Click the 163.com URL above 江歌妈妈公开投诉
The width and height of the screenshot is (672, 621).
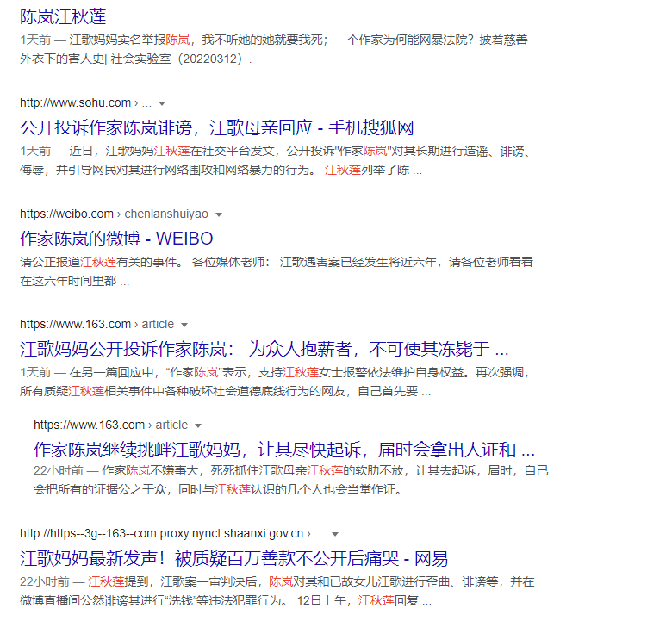click(x=96, y=324)
